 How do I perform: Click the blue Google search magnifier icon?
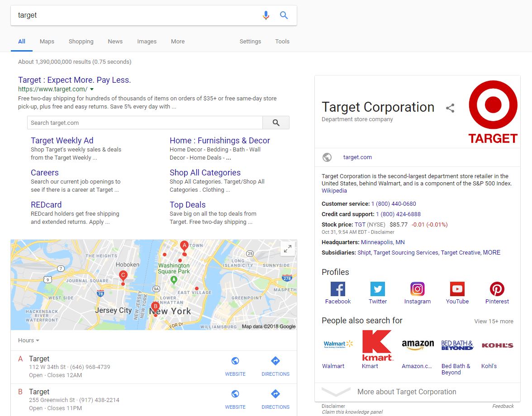[x=284, y=15]
